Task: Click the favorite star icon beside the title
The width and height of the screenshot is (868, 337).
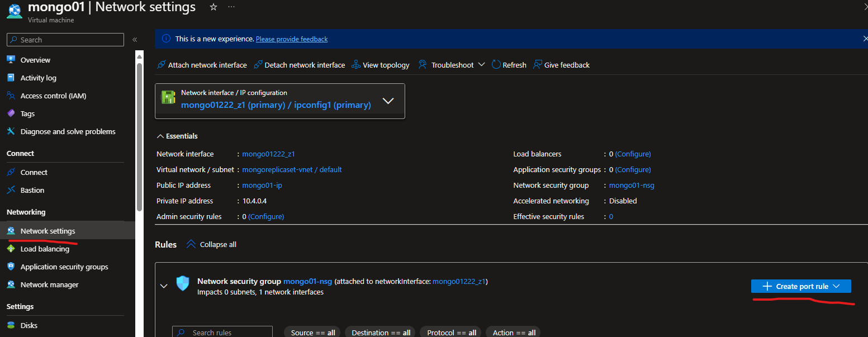Action: coord(213,7)
